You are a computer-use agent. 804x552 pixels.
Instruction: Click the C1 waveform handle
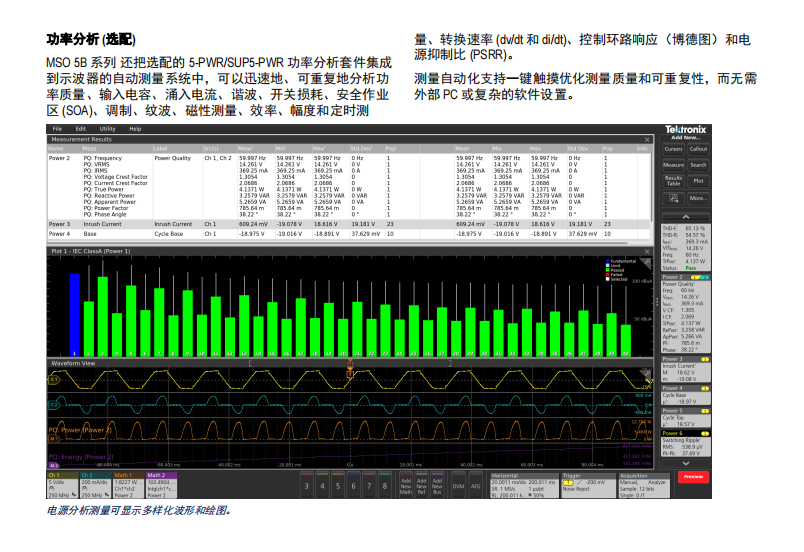[x=54, y=380]
